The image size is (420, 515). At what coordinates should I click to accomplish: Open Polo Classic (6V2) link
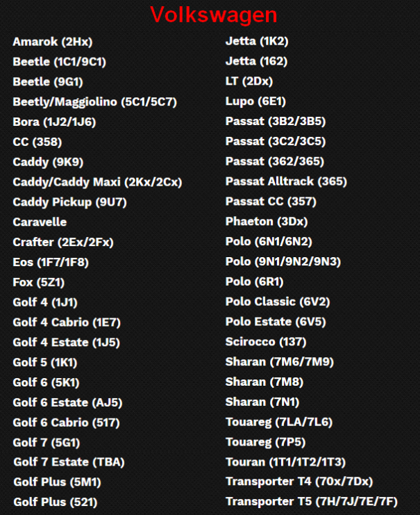point(278,302)
